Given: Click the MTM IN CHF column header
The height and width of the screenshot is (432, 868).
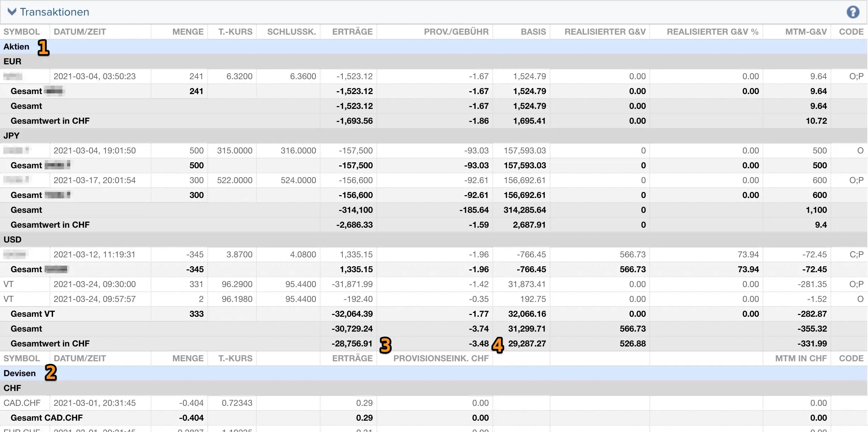Looking at the screenshot, I should [801, 358].
